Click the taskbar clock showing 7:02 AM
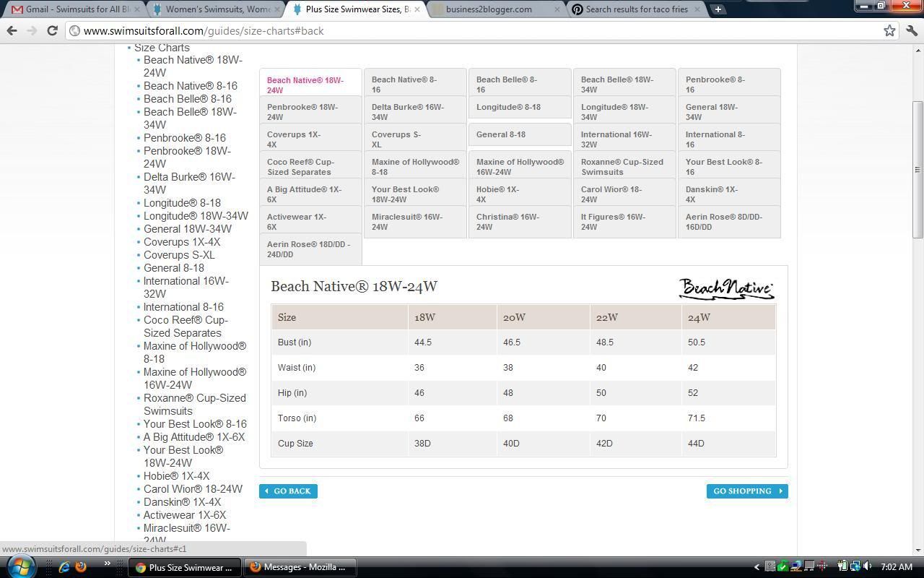The image size is (924, 578). point(896,567)
